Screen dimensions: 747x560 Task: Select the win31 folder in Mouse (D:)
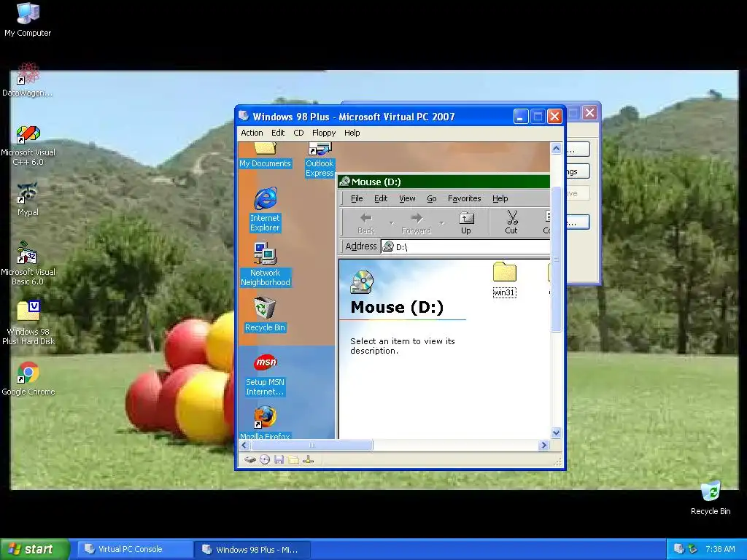(505, 280)
